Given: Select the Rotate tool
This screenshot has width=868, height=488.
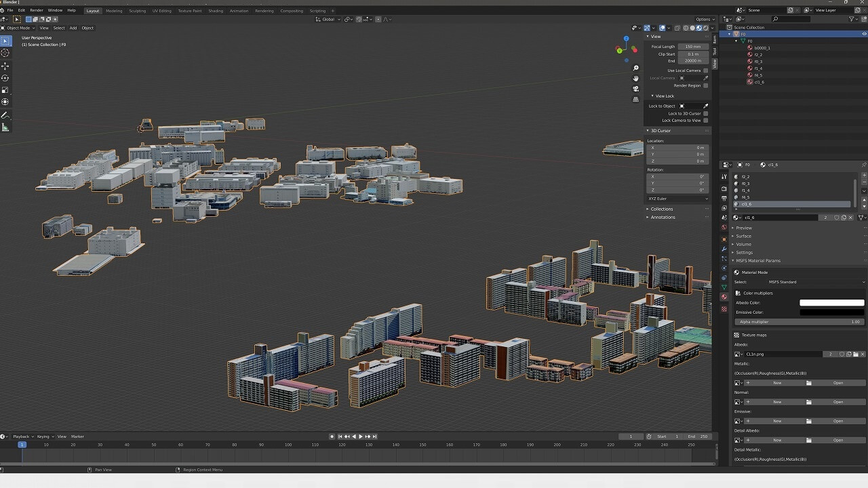Looking at the screenshot, I should point(5,78).
